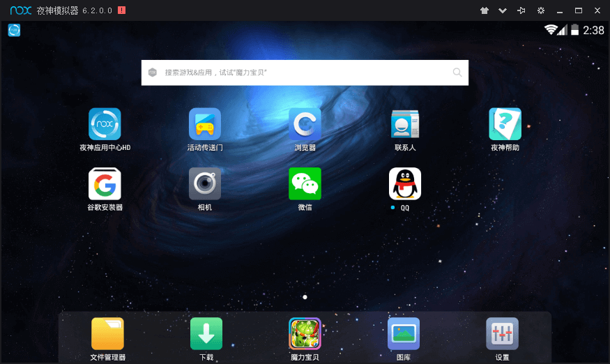Click the battery status icon
Screen dimensions: 610x364
[x=574, y=29]
